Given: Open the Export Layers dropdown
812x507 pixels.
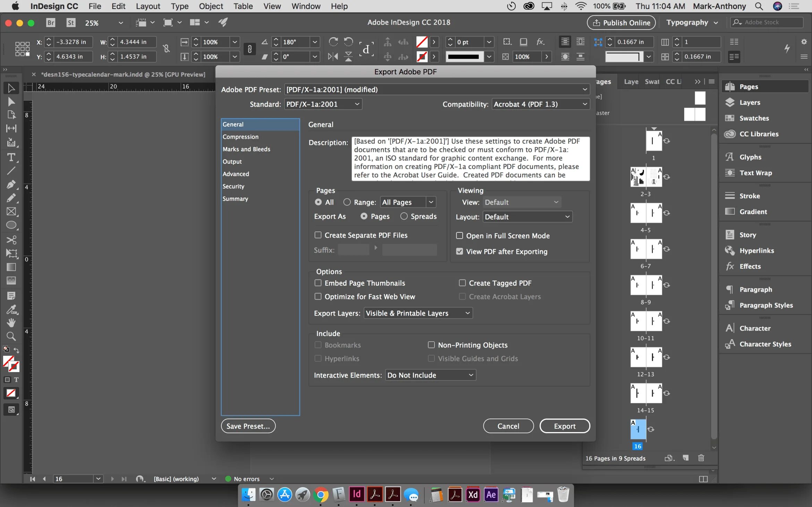Looking at the screenshot, I should (418, 313).
